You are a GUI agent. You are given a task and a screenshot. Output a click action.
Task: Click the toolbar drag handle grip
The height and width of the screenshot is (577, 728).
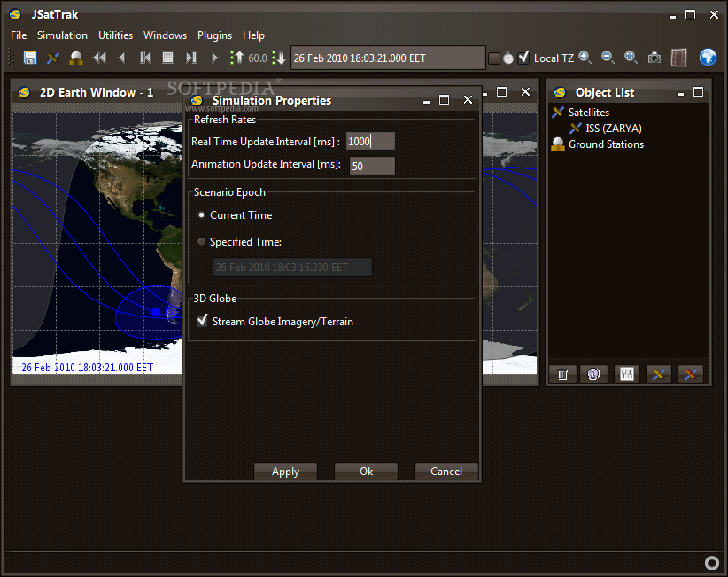coord(12,58)
